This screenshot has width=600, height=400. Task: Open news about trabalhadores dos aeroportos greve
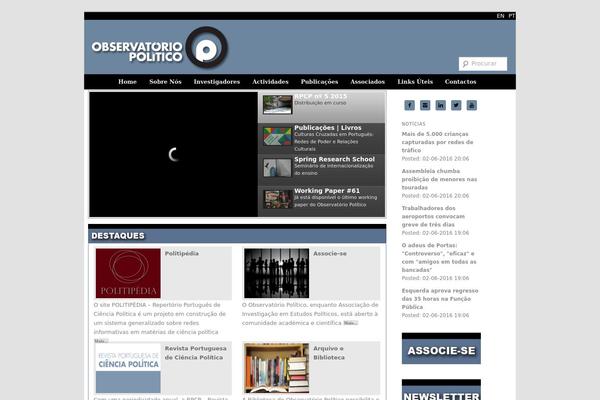pyautogui.click(x=433, y=216)
